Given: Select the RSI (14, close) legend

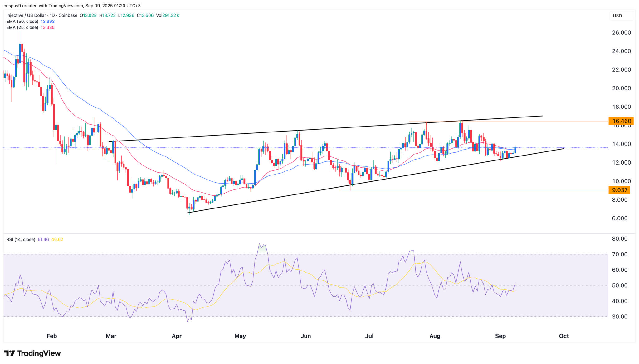Looking at the screenshot, I should (21, 239).
